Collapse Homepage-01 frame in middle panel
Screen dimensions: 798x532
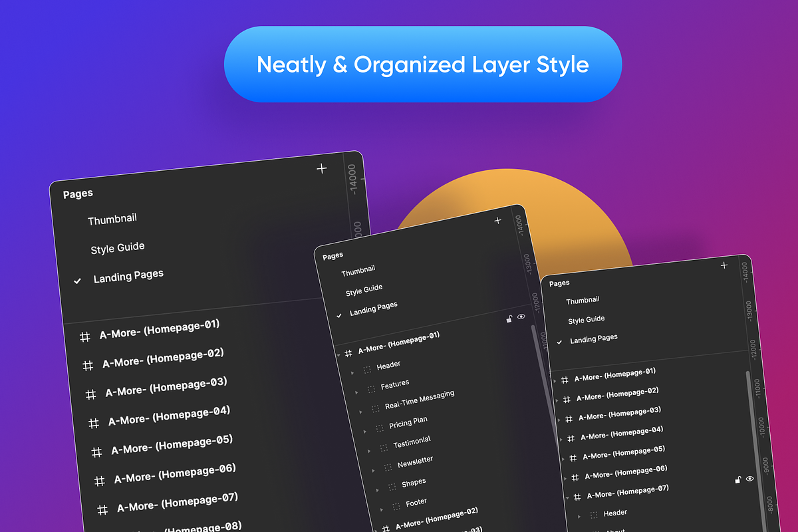(338, 356)
